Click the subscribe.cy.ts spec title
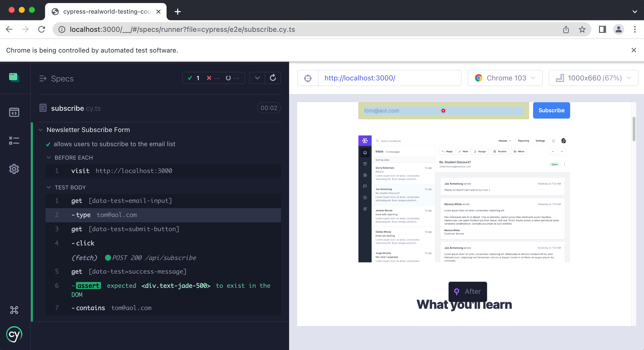644x350 pixels. [75, 108]
